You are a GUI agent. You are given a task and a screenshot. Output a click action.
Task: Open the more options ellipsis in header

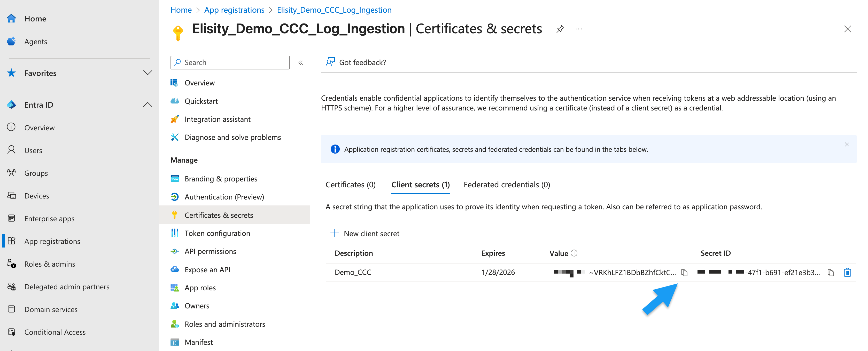tap(579, 29)
